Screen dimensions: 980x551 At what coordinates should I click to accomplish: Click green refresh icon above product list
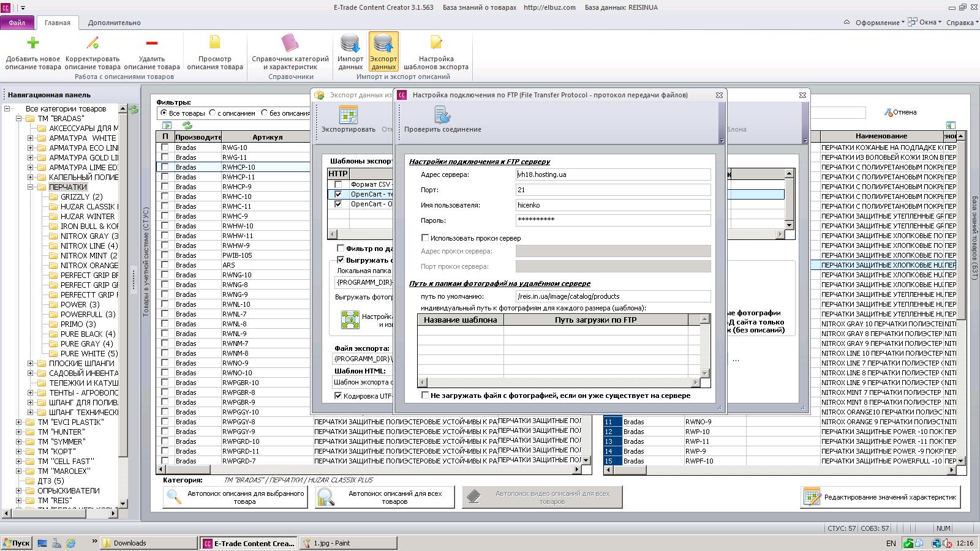click(187, 126)
